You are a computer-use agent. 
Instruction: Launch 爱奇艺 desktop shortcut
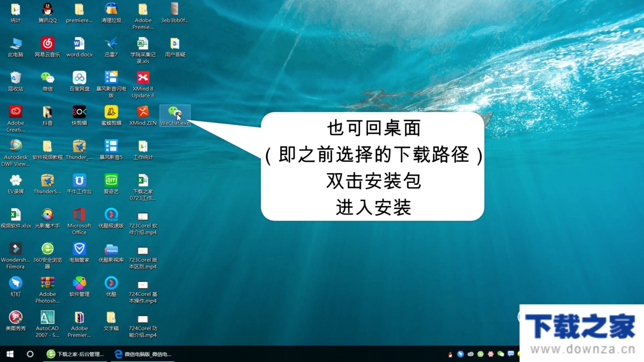click(x=111, y=184)
